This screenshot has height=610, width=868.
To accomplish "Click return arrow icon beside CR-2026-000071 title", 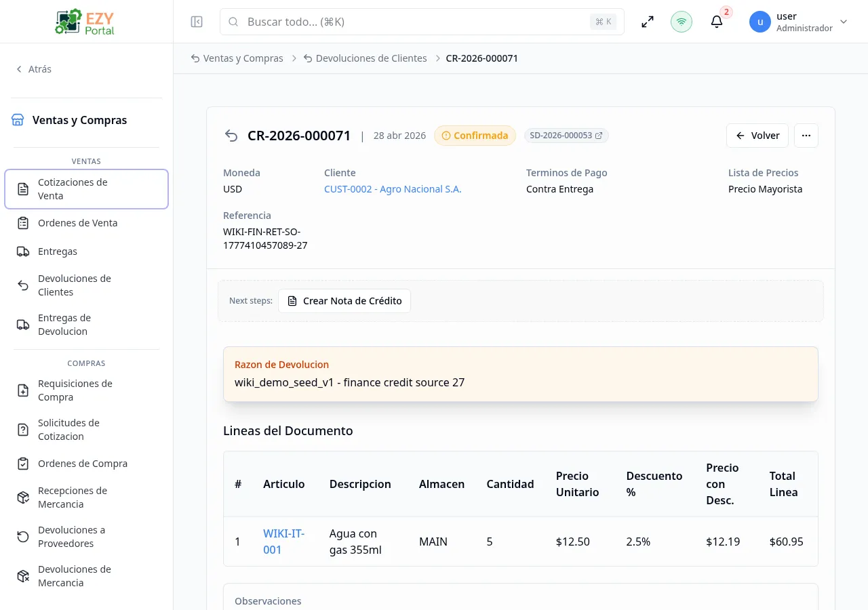I will (x=231, y=136).
